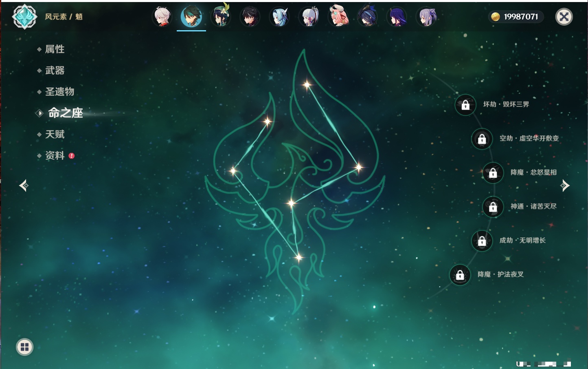Open the locked 空劫·虚空华开敷变 constellation icon

[482, 139]
